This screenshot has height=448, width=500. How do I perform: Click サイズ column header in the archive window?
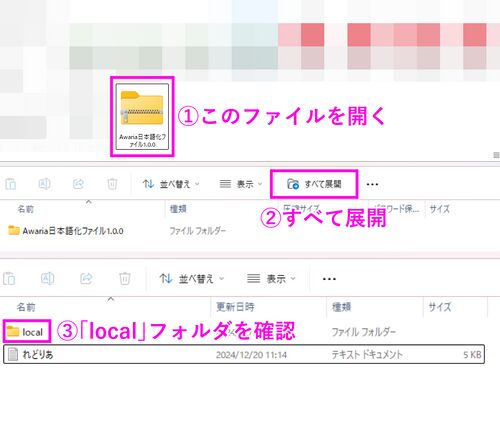[439, 209]
